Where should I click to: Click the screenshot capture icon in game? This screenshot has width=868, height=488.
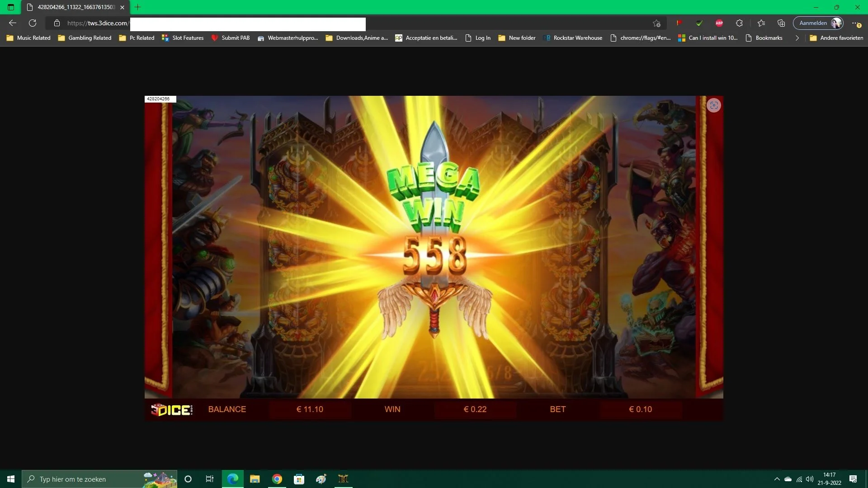point(714,105)
